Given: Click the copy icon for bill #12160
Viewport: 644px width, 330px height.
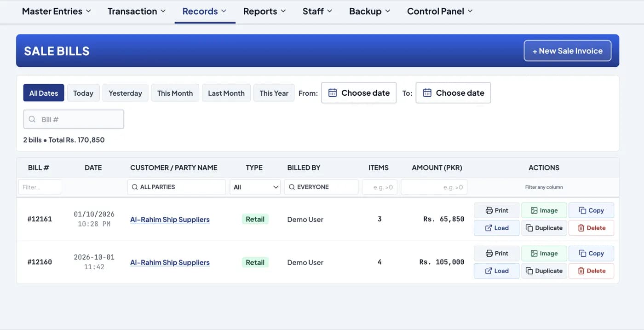Looking at the screenshot, I should pyautogui.click(x=582, y=253).
